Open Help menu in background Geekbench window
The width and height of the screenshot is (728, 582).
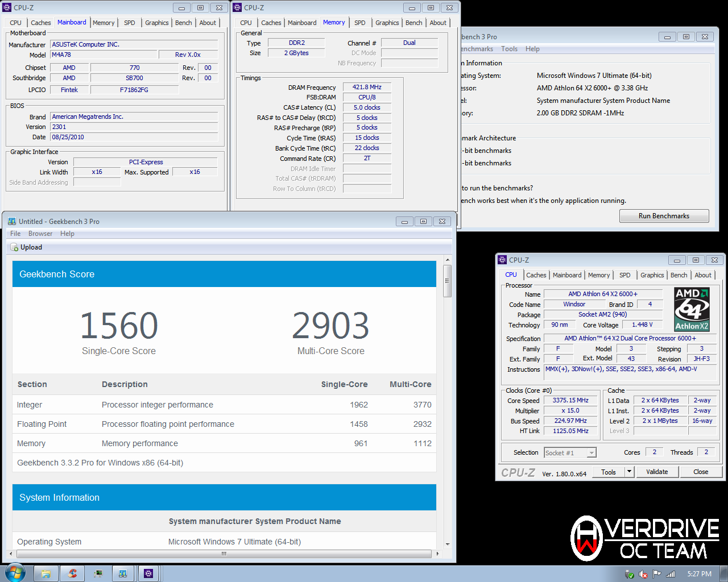tap(532, 49)
